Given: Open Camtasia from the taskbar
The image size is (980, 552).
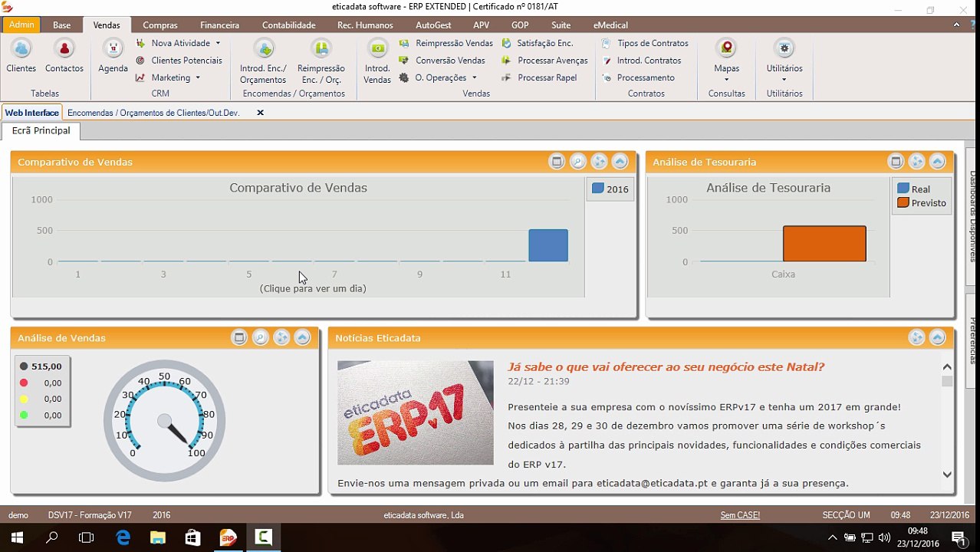Looking at the screenshot, I should pos(263,537).
